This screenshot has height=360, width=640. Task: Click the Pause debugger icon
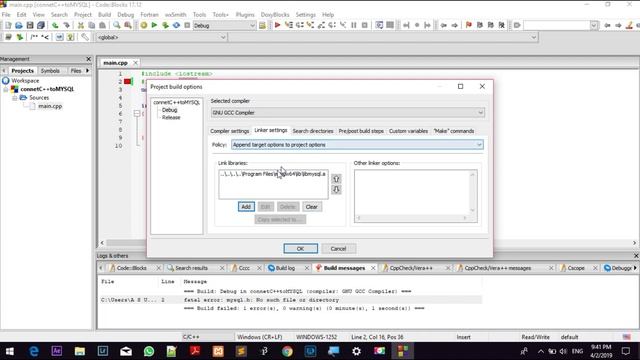point(354,25)
